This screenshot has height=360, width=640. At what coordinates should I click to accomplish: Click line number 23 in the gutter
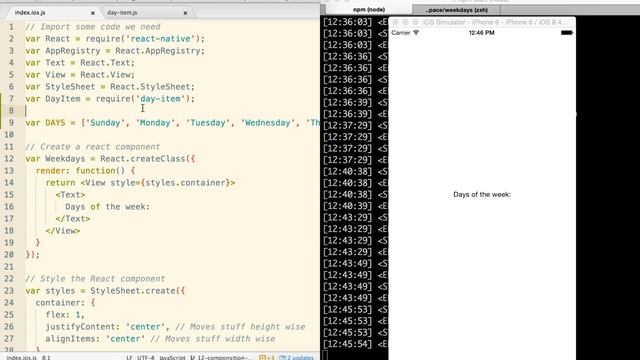coord(9,291)
